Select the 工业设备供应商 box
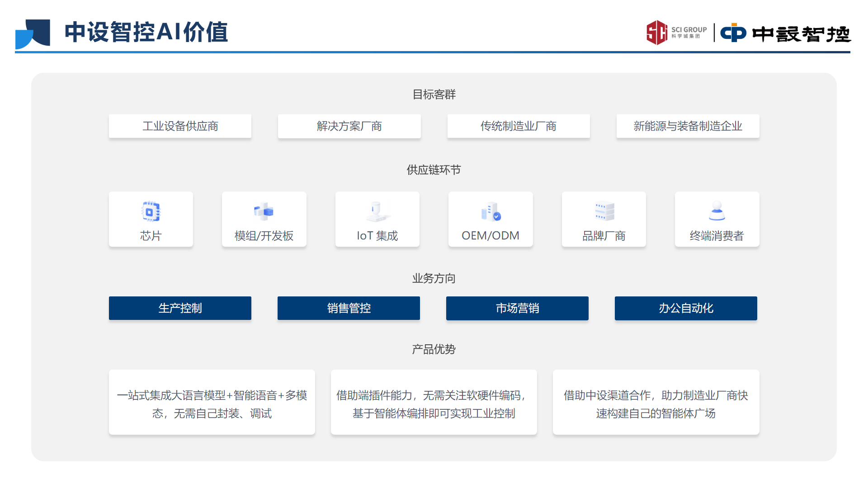 (180, 126)
